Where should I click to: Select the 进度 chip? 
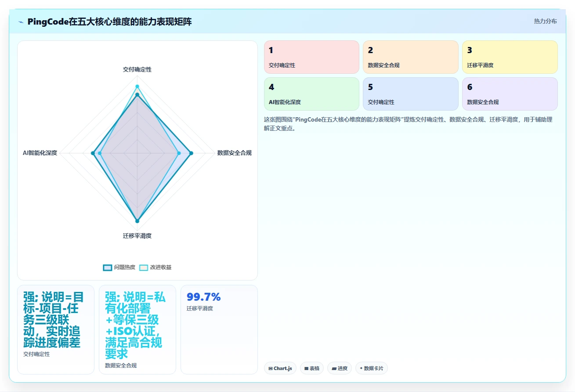[x=340, y=368]
